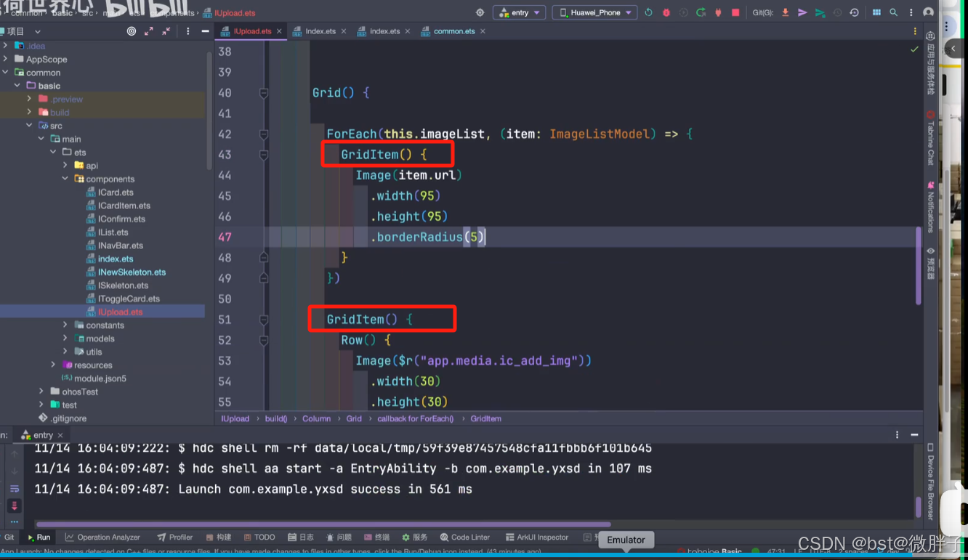The image size is (968, 560).
Task: Collapse all in project panel
Action: click(166, 31)
